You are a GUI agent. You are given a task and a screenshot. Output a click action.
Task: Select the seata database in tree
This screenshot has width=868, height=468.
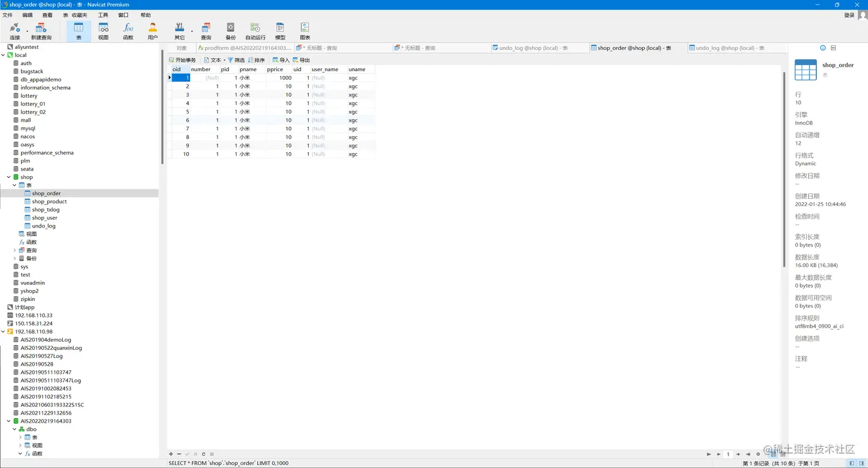tap(27, 169)
